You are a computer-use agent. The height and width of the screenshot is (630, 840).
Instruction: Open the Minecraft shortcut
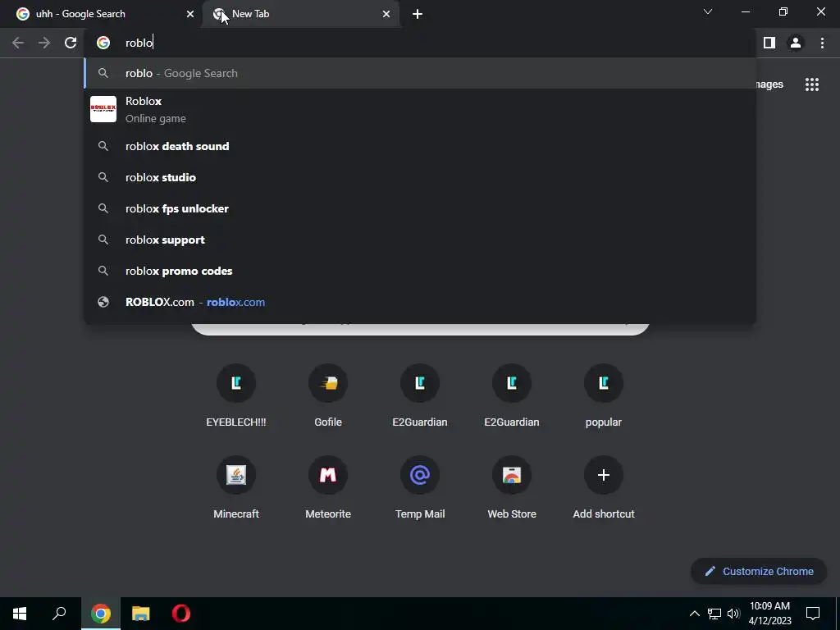236,487
